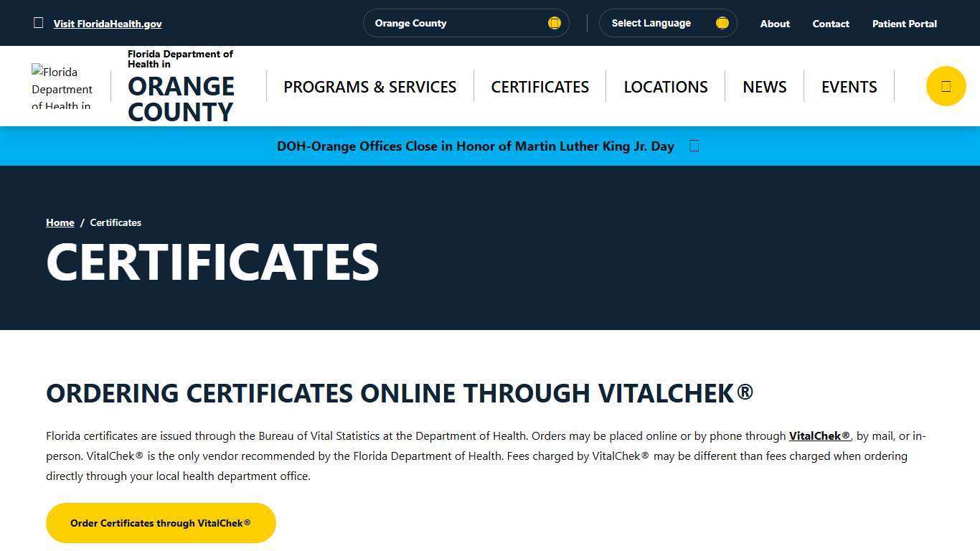Click the ORANGE COUNTY site title
The width and height of the screenshot is (980, 551).
(181, 98)
